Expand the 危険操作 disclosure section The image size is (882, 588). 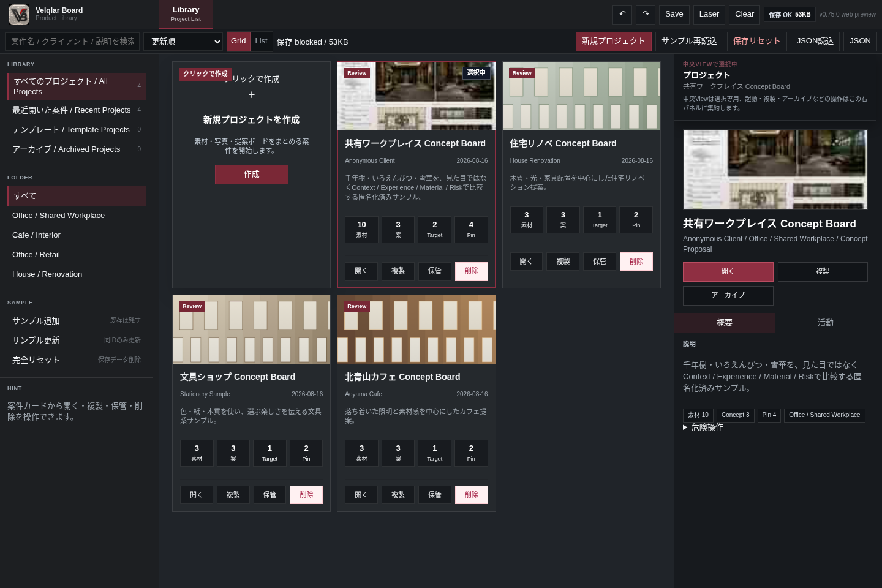click(x=703, y=428)
